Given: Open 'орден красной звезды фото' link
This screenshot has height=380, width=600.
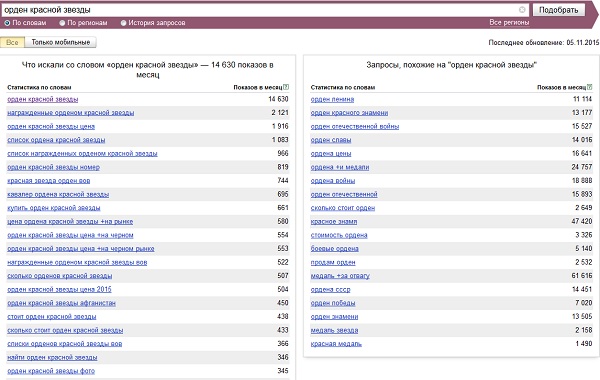Looking at the screenshot, I should coord(51,371).
